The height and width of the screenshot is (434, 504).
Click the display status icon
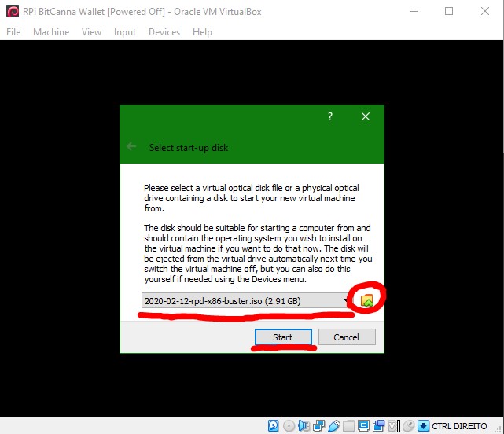[x=363, y=426]
